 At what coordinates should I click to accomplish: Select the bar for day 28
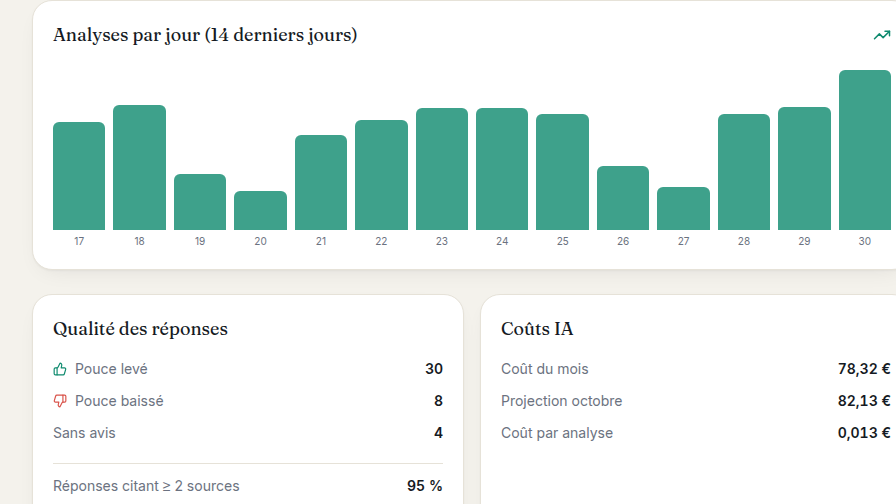(744, 172)
